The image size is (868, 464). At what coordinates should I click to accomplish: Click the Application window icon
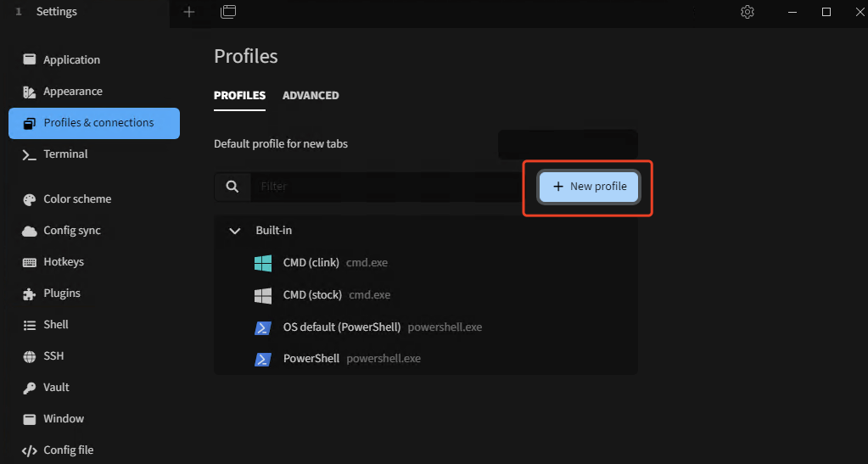(30, 59)
